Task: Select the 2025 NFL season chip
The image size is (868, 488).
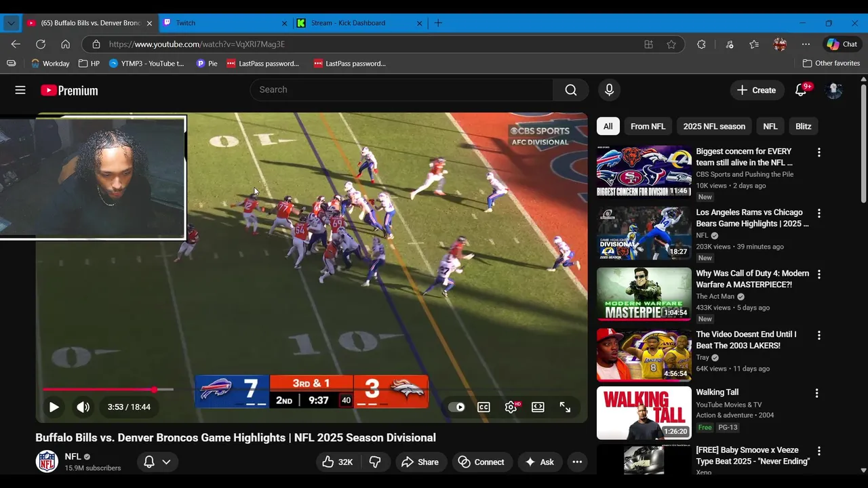Action: click(x=714, y=126)
